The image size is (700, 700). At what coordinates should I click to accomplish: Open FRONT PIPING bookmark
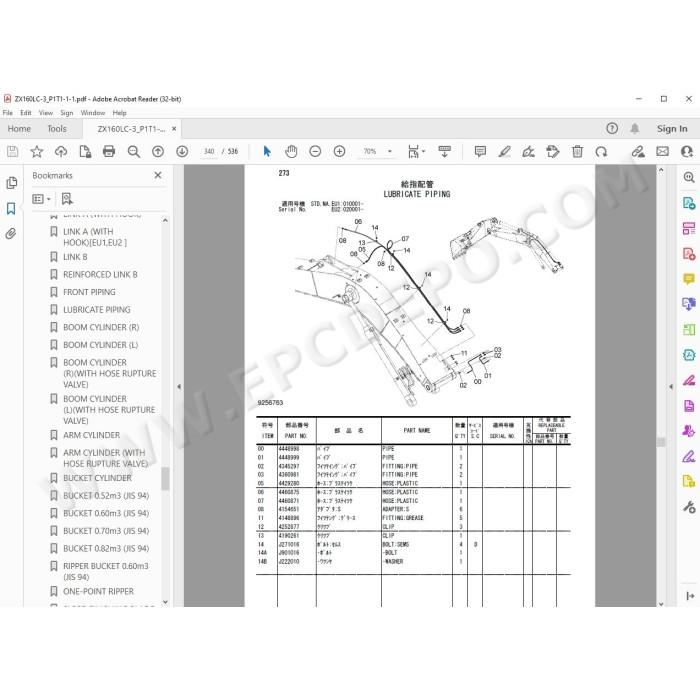pyautogui.click(x=89, y=292)
